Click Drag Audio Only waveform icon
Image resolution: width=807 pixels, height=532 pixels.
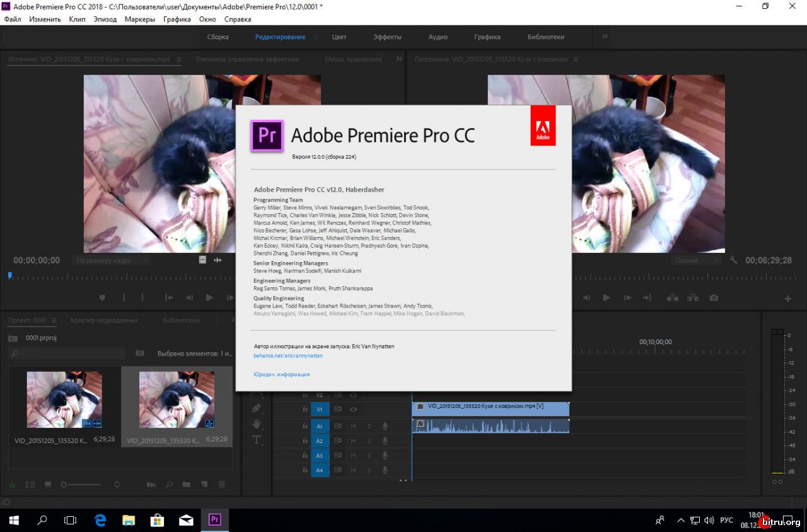[218, 260]
